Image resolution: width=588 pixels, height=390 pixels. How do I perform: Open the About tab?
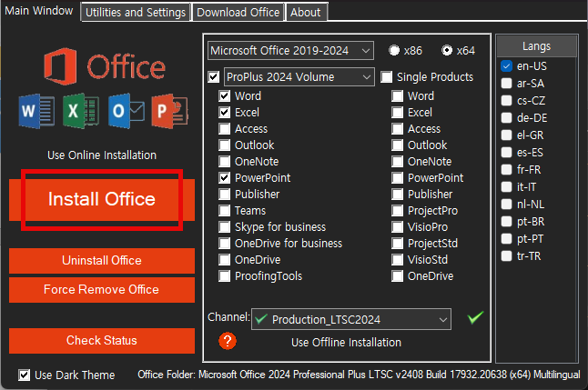coord(306,13)
